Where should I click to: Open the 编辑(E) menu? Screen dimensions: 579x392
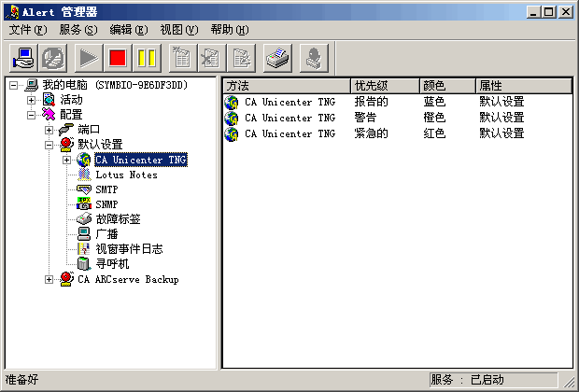129,30
